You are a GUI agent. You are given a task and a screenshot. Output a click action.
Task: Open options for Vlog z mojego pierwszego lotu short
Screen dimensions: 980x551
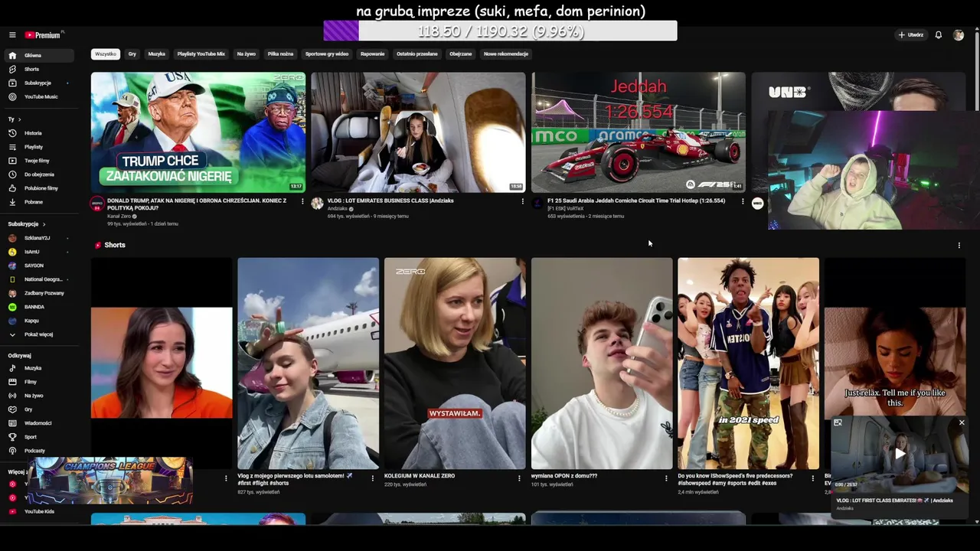click(373, 478)
